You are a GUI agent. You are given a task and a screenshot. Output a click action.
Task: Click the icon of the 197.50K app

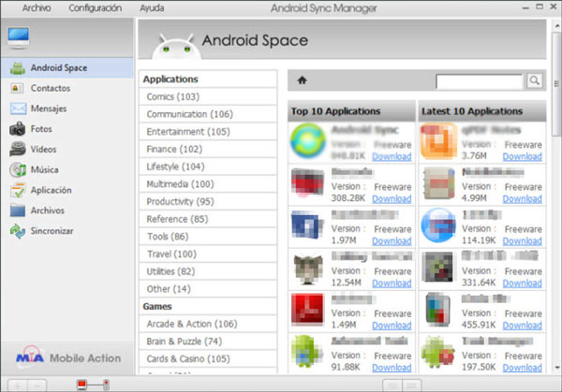(x=438, y=353)
